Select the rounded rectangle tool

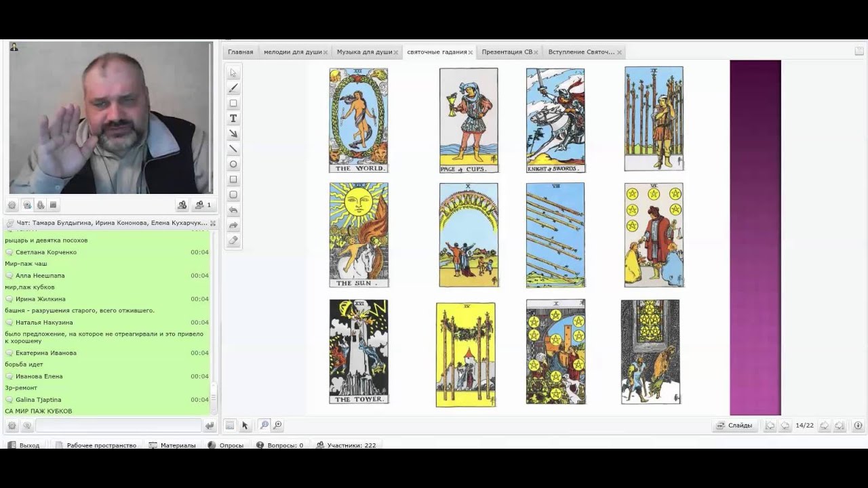click(x=233, y=195)
